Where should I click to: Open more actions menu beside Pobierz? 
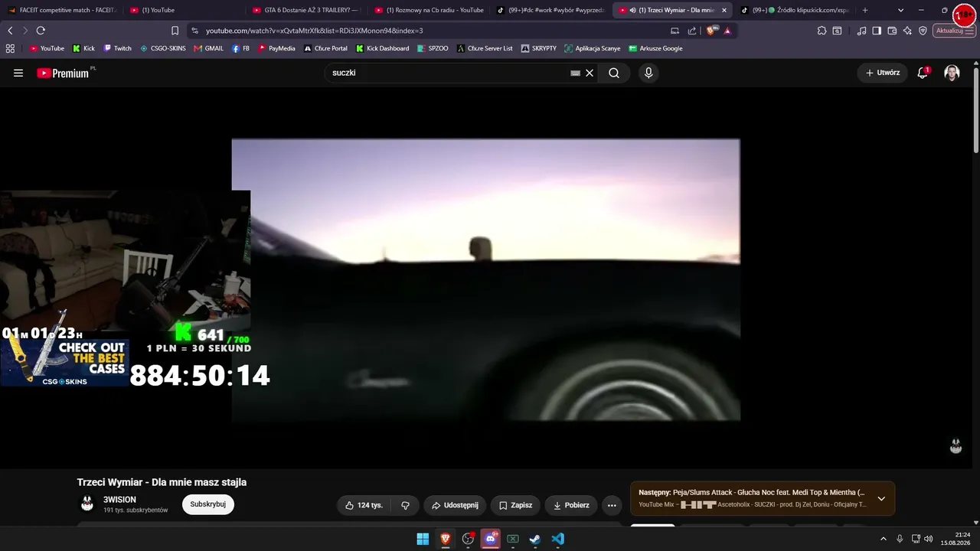coord(612,505)
